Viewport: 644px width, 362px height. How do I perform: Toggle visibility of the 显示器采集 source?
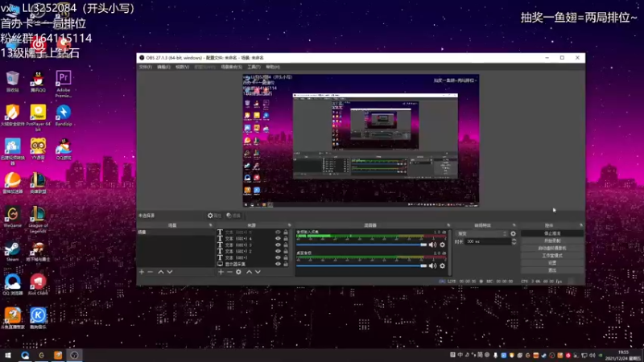coord(278,264)
